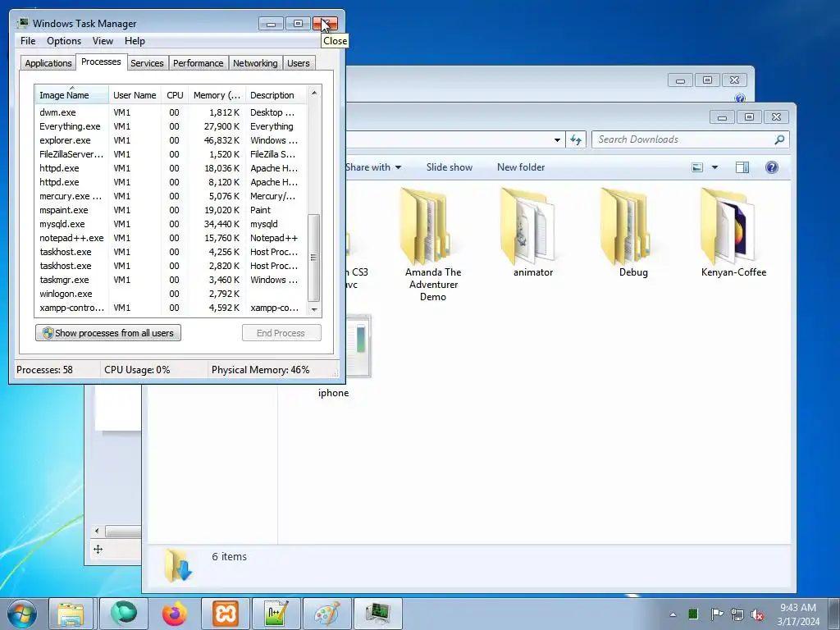The height and width of the screenshot is (630, 840).
Task: Open Task Manager File menu
Action: 28,41
